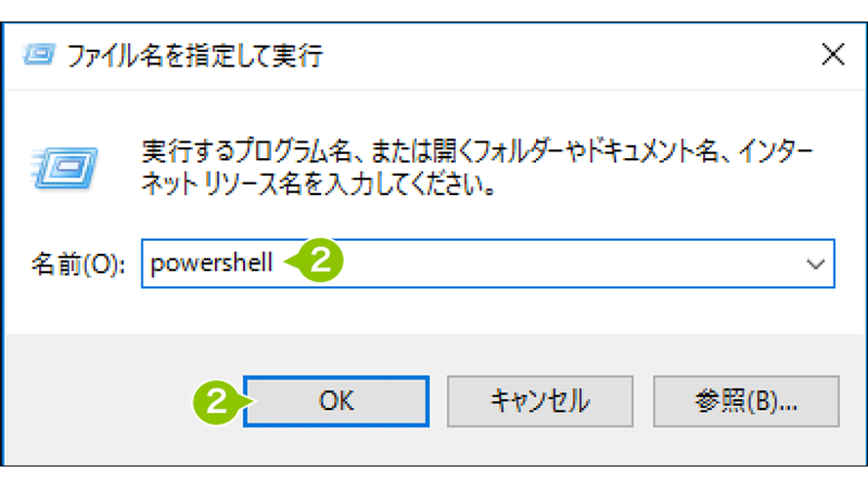The image size is (868, 488).
Task: Select the キャンセル button
Action: [540, 401]
